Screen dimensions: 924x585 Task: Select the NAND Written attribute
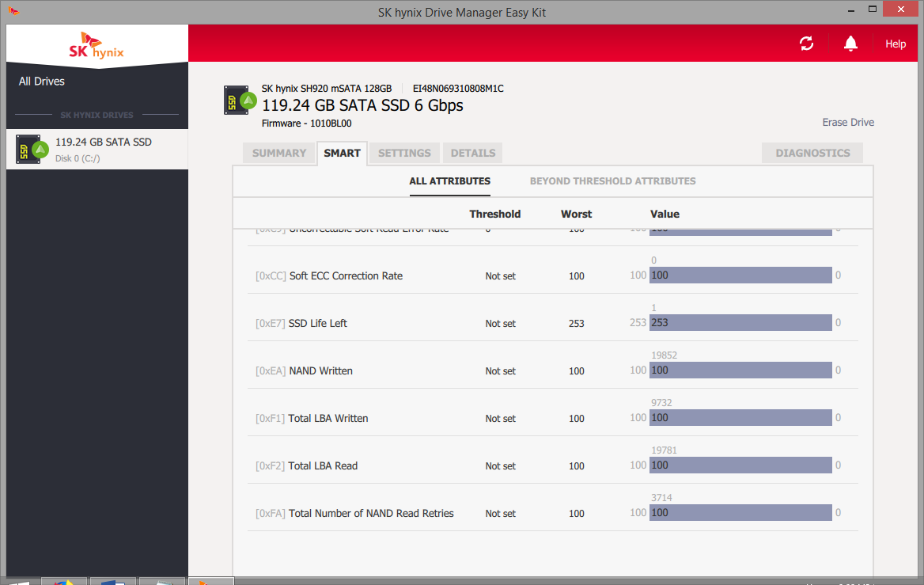pyautogui.click(x=553, y=365)
